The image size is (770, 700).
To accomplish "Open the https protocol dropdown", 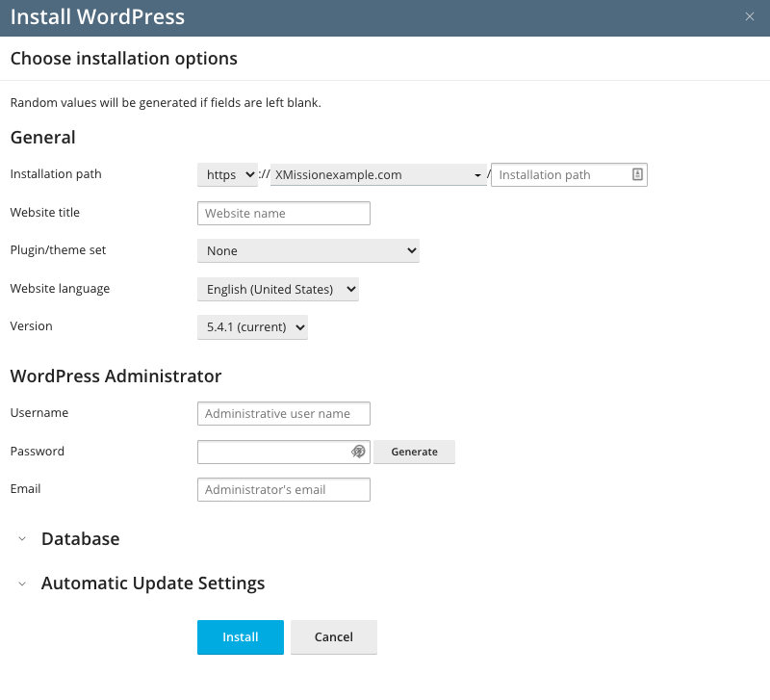I will click(227, 174).
